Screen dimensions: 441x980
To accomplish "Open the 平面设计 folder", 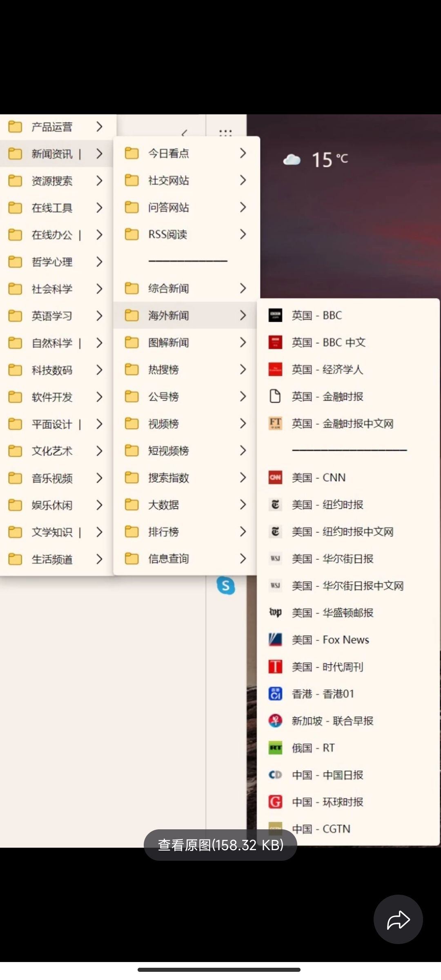I will click(x=56, y=424).
